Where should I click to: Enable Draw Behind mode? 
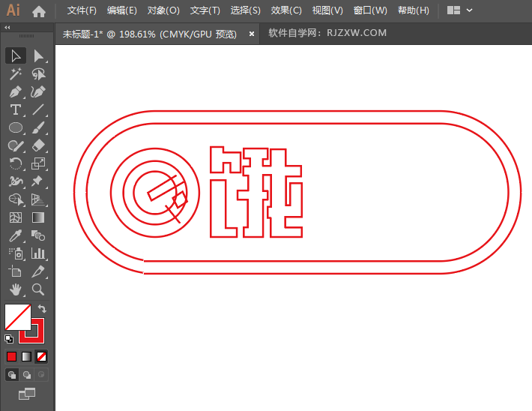pyautogui.click(x=27, y=375)
